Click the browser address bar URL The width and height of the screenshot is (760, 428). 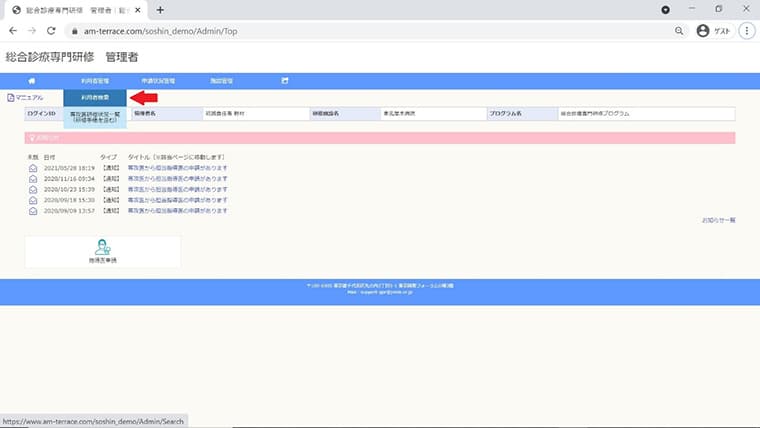(160, 31)
